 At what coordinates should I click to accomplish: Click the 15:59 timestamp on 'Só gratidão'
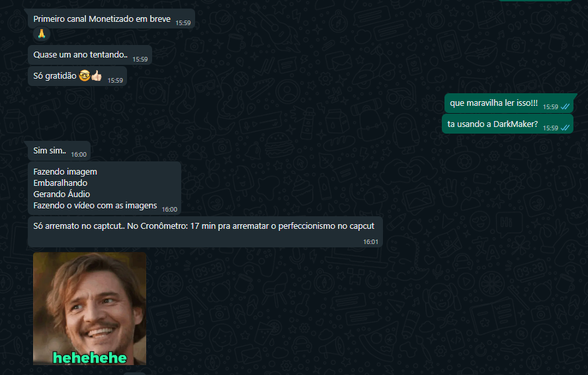click(115, 80)
